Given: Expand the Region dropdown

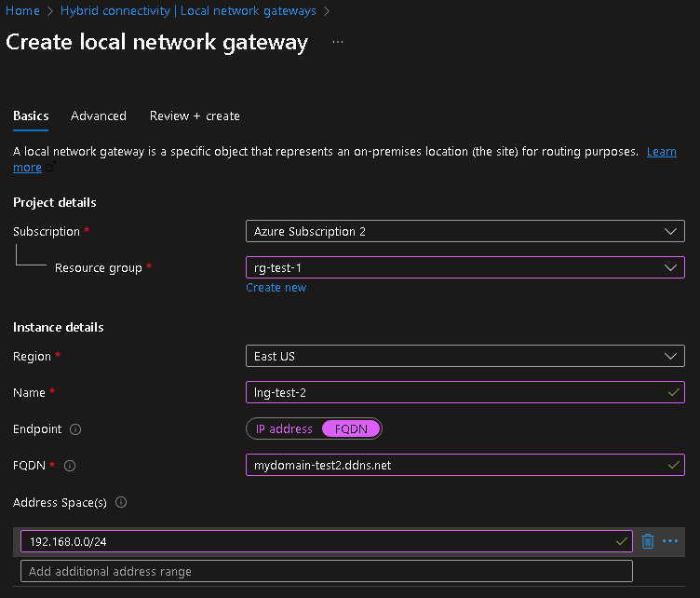Looking at the screenshot, I should click(464, 356).
